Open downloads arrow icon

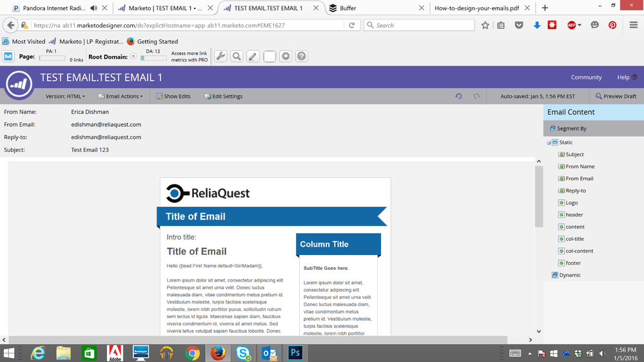(x=537, y=25)
